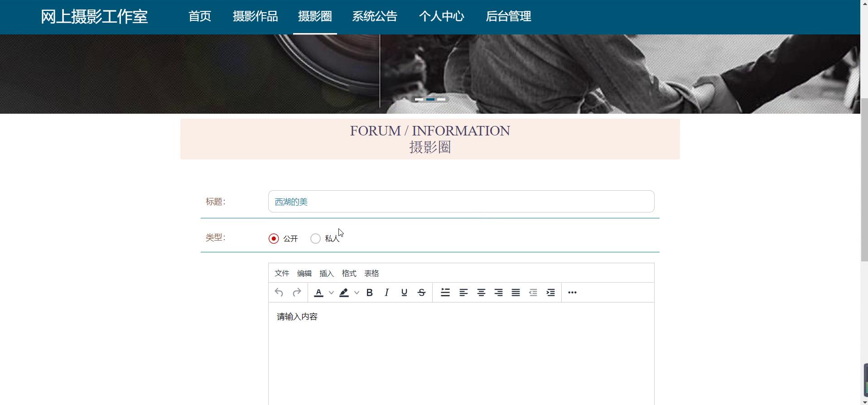
Task: Expand the text color dropdown arrow
Action: (331, 293)
